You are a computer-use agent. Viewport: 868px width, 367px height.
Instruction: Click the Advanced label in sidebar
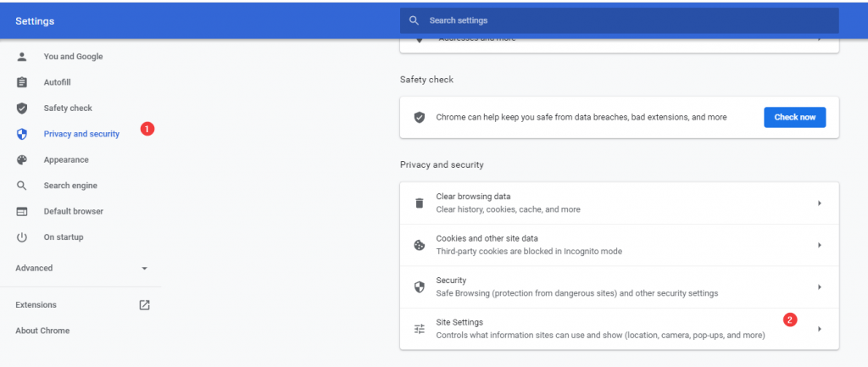click(x=34, y=268)
